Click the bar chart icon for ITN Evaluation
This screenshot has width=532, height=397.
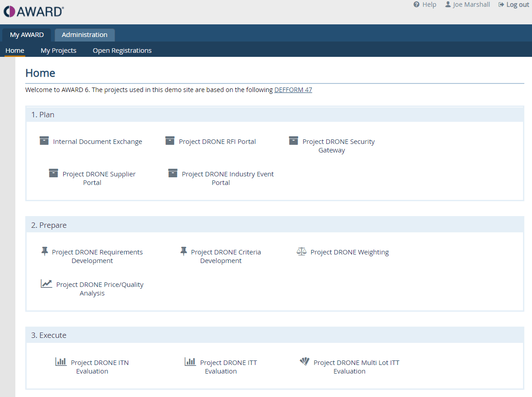click(x=61, y=362)
